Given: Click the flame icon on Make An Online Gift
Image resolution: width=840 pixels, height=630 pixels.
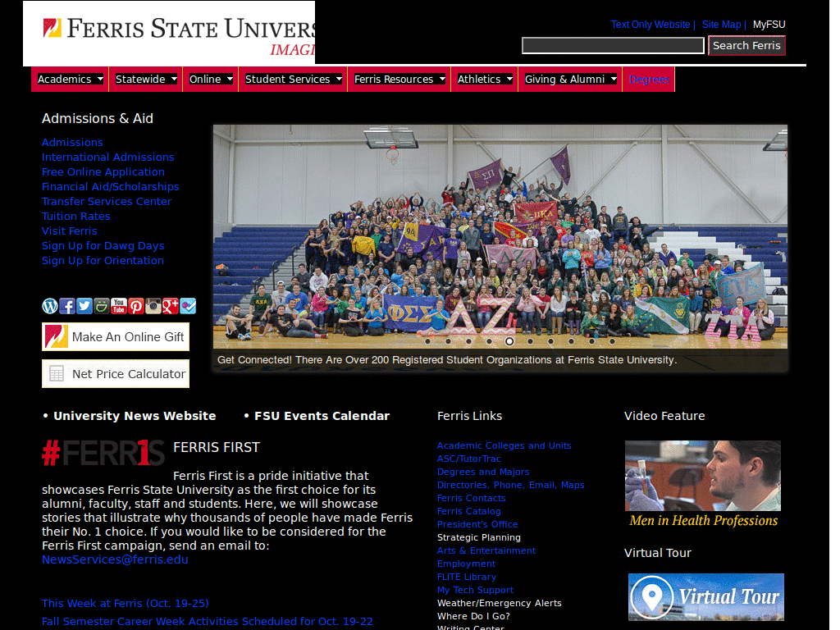Looking at the screenshot, I should tap(57, 336).
